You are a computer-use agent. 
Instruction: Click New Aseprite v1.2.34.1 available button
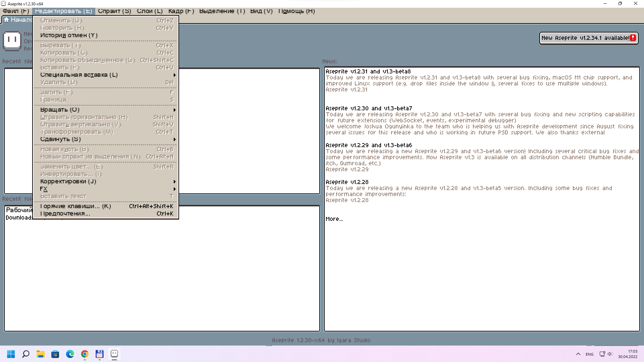point(585,38)
